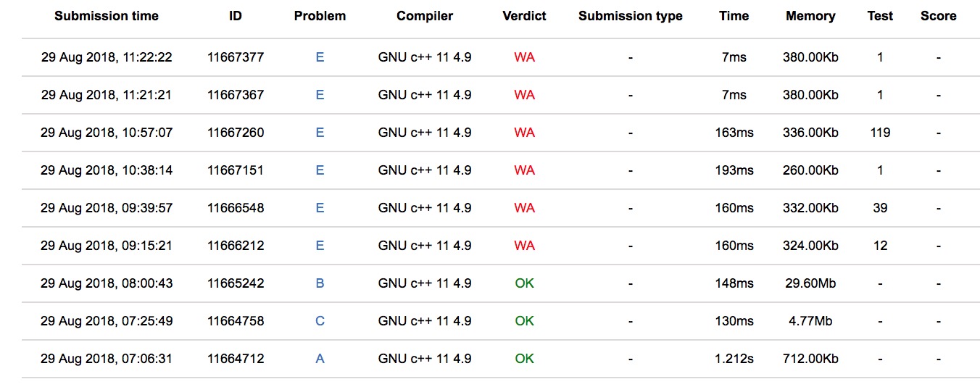Click the Memory column header
This screenshot has width=980, height=387.
coord(810,16)
